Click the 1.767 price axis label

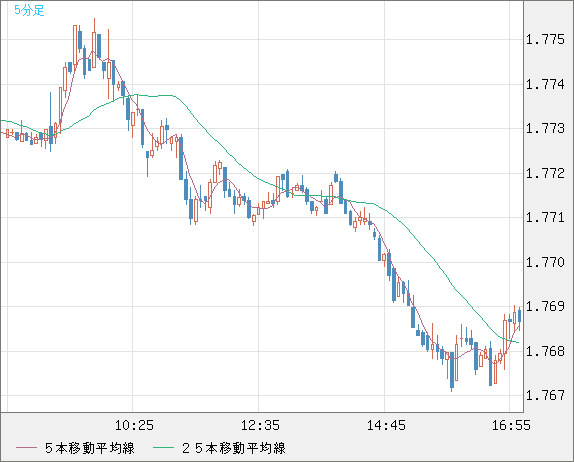tap(545, 395)
